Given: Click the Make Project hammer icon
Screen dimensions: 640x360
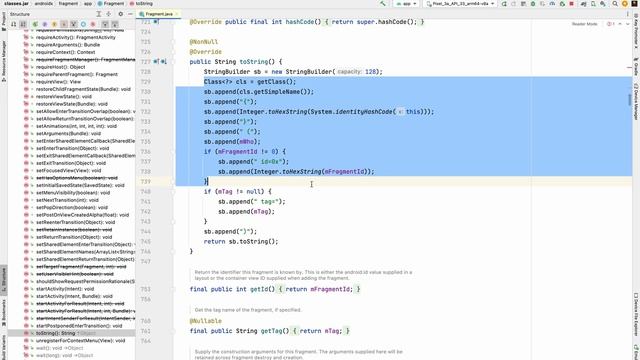Looking at the screenshot, I should [x=382, y=4].
